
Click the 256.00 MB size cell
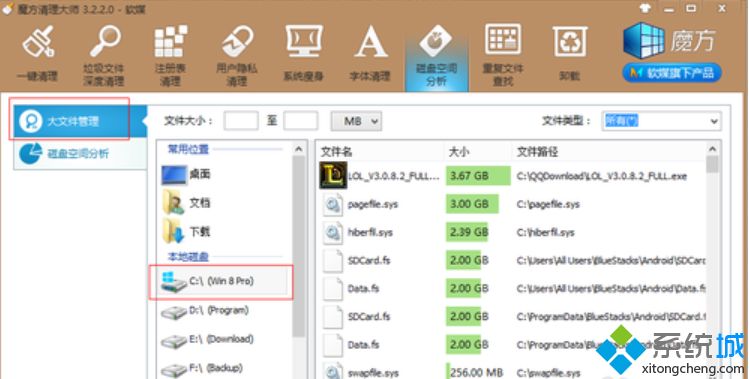tap(476, 372)
